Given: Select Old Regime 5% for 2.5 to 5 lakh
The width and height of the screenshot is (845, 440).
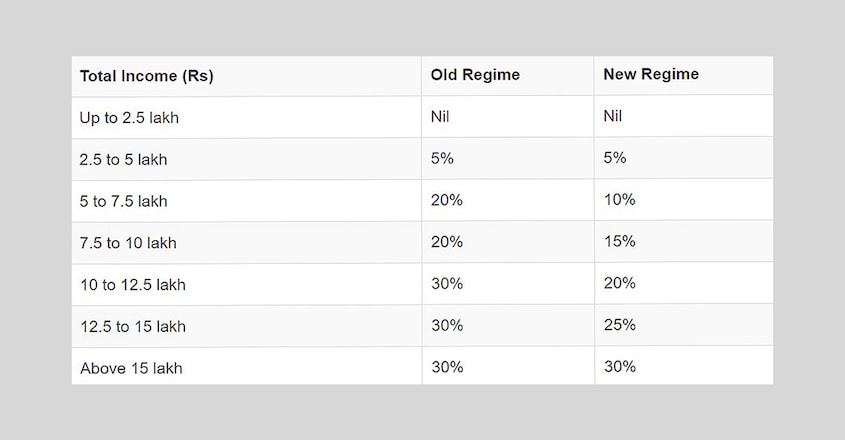Looking at the screenshot, I should [x=442, y=158].
